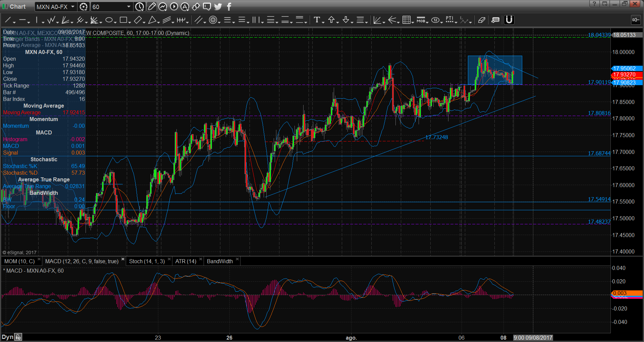The width and height of the screenshot is (644, 342).
Task: Open the symbol settings gear menu
Action: [83, 7]
